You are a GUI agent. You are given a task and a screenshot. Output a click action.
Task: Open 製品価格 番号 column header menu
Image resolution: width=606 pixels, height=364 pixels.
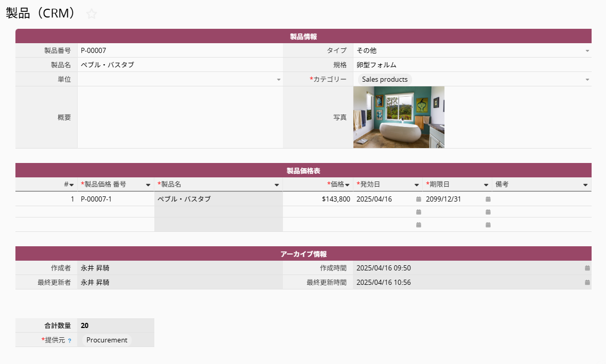(148, 185)
